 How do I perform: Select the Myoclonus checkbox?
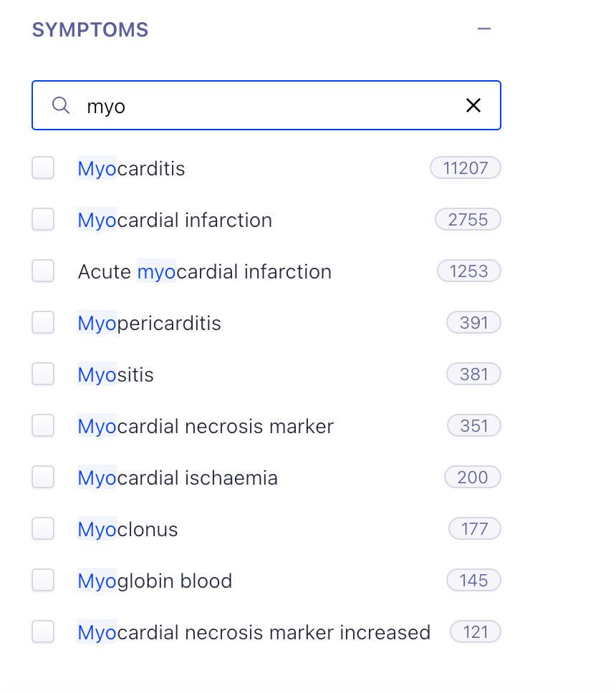pos(43,528)
